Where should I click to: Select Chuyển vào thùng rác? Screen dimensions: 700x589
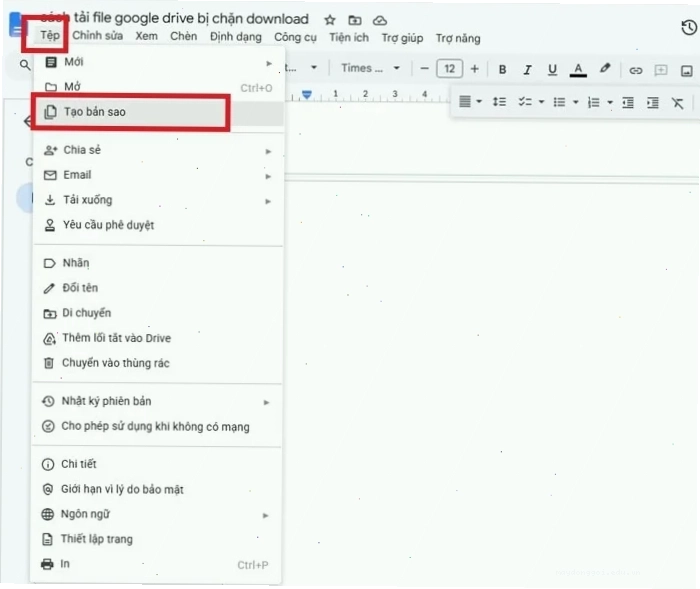coord(158,363)
